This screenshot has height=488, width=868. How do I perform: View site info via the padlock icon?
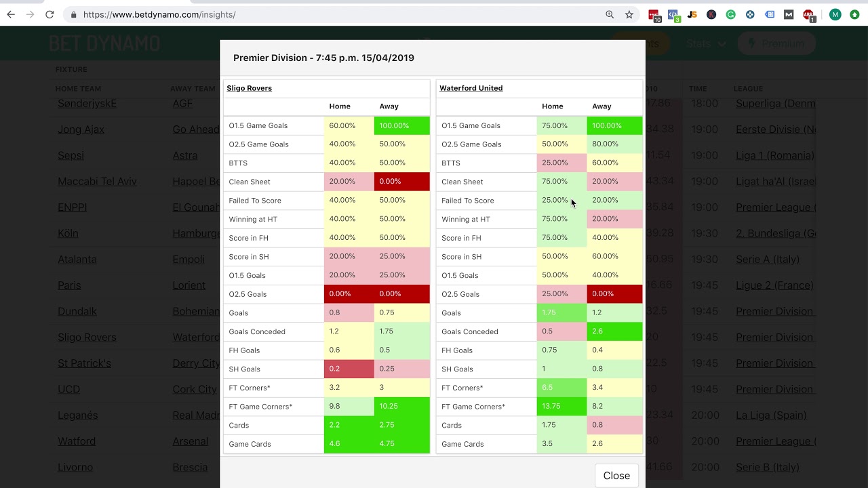point(74,14)
